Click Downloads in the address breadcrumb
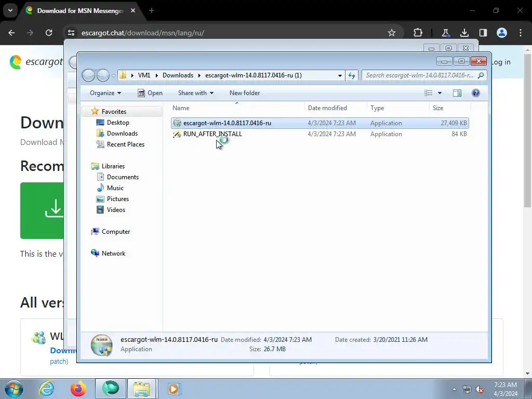 (178, 75)
